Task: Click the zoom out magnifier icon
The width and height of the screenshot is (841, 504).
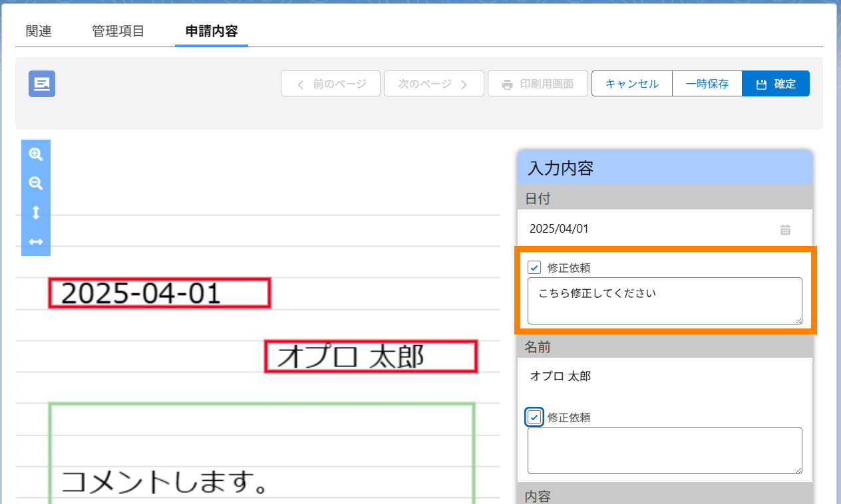Action: pos(36,184)
